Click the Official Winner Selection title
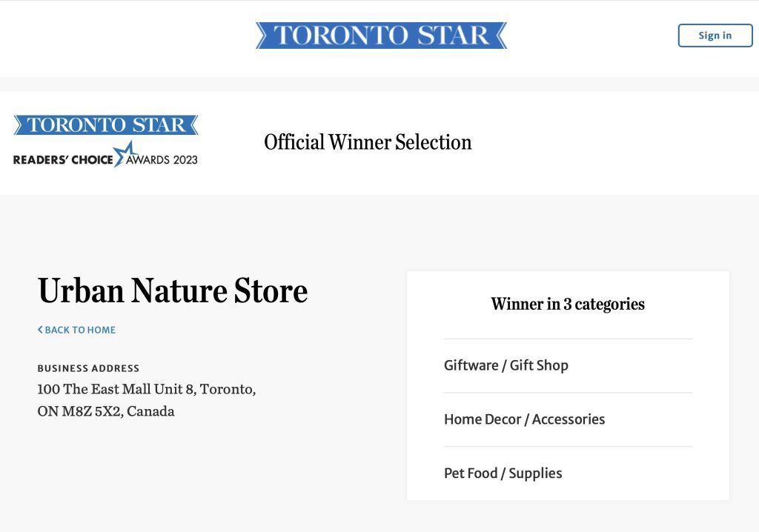The width and height of the screenshot is (759, 532). tap(368, 142)
